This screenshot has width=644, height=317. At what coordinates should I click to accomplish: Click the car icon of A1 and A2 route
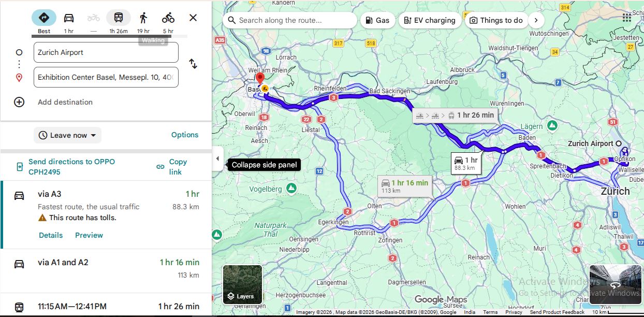point(19,264)
